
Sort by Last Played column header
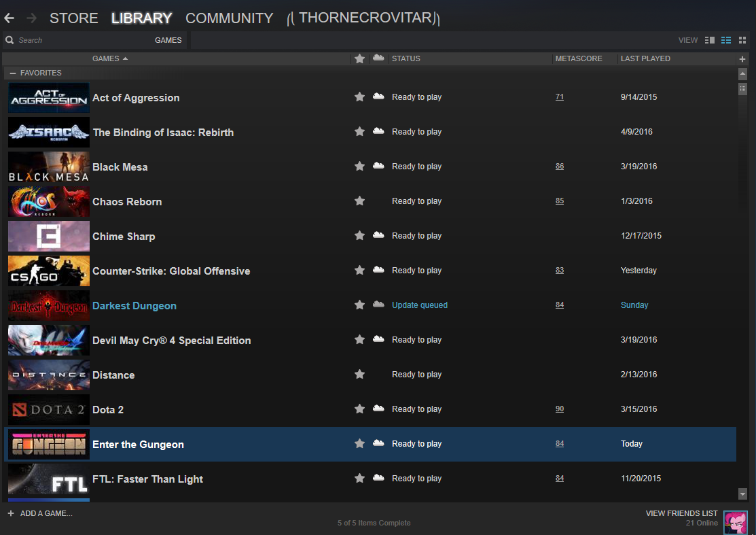coord(645,58)
